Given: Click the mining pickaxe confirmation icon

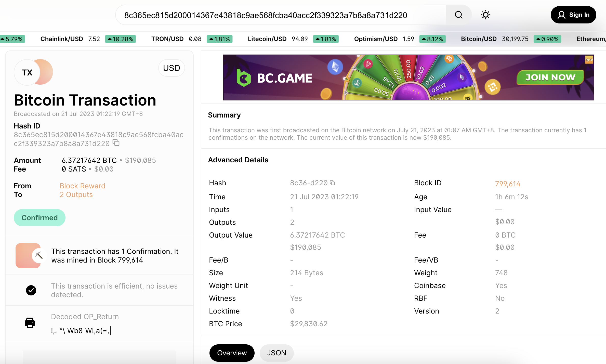Looking at the screenshot, I should pos(39,255).
